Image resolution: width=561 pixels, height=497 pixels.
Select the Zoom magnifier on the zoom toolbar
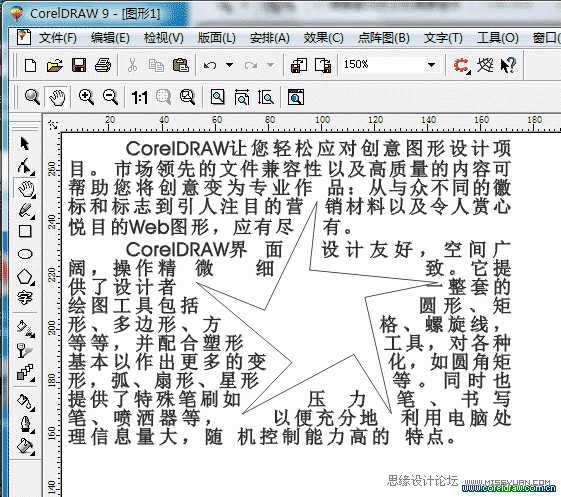coord(32,97)
